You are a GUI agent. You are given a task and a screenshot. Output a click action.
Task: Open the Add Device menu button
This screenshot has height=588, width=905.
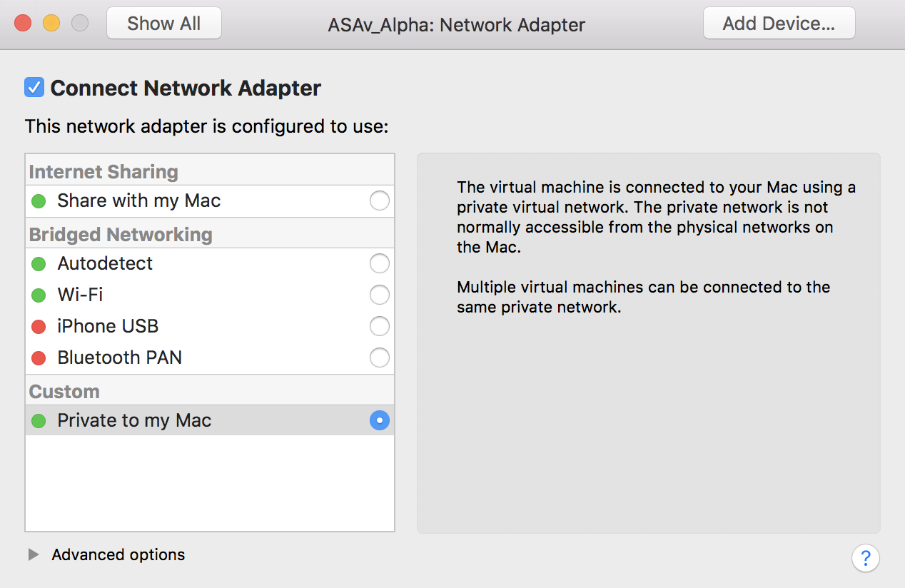coord(779,24)
